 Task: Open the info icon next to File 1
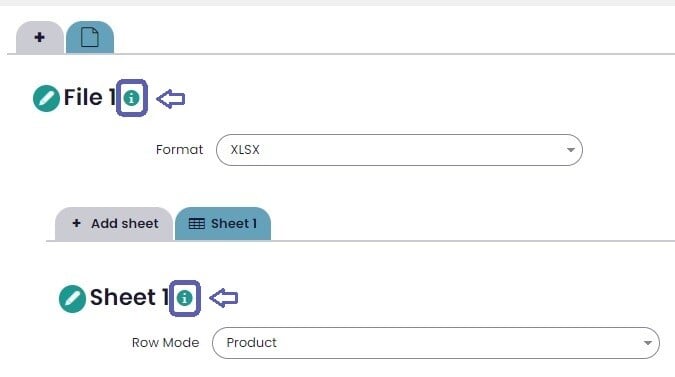tap(131, 98)
